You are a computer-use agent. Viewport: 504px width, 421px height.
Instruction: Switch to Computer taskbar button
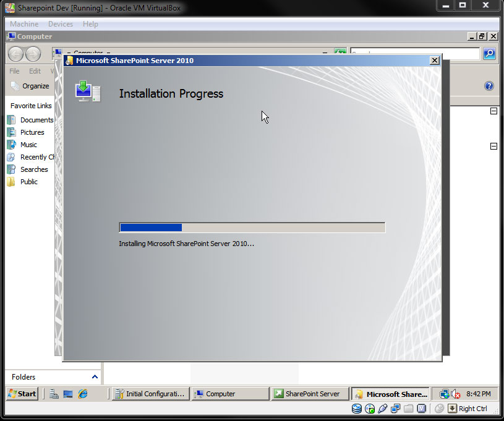click(231, 394)
